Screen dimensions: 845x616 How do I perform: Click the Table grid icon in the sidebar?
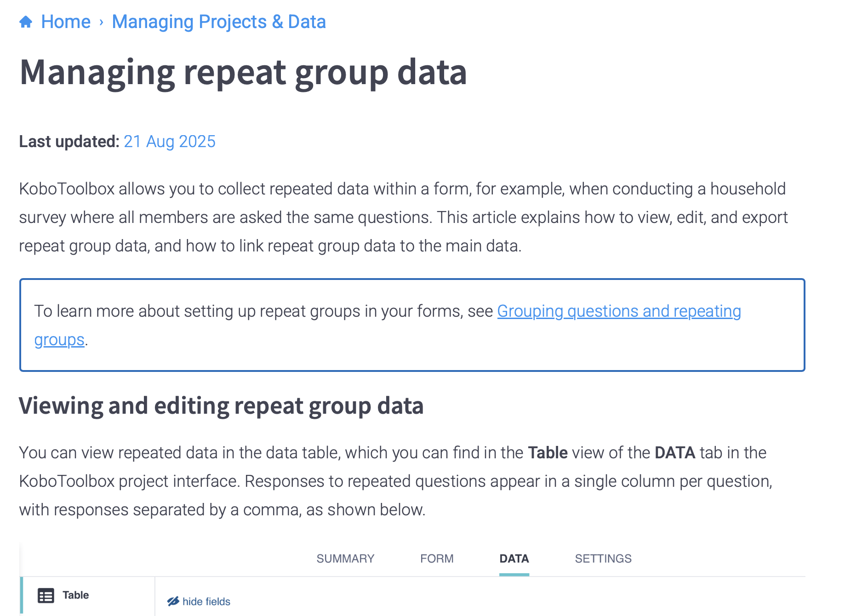click(46, 596)
